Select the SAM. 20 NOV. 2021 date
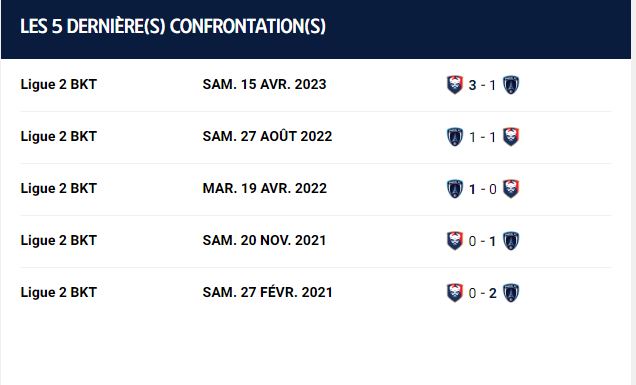Viewport: 636px width, 385px height. pyautogui.click(x=264, y=240)
